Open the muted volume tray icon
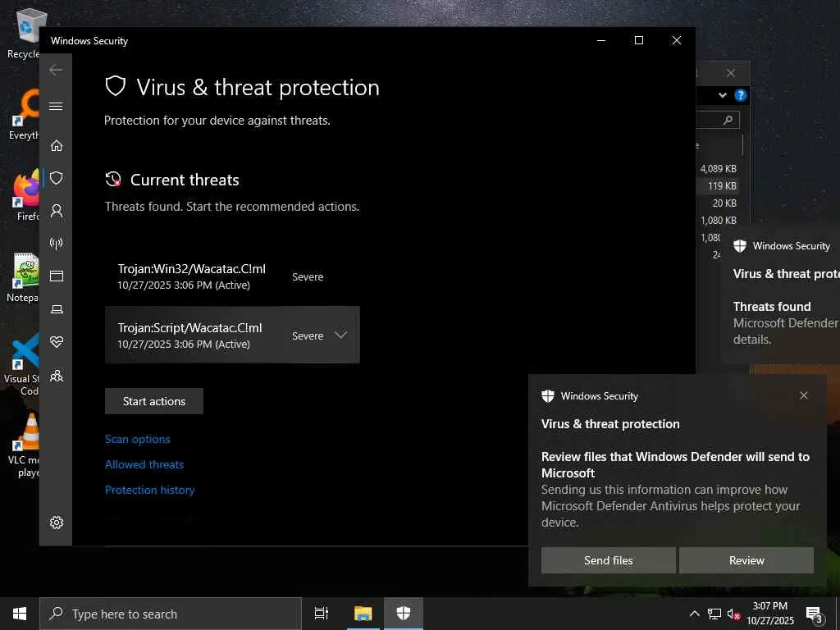 click(x=733, y=614)
